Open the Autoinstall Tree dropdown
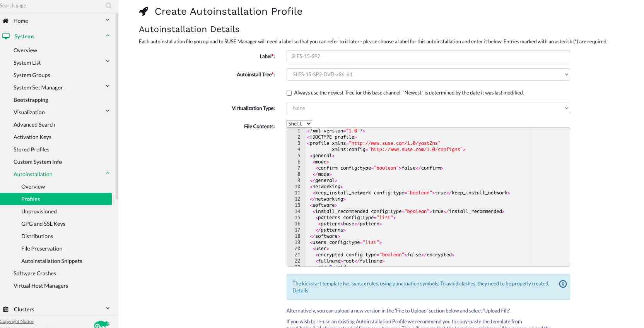Image resolution: width=644 pixels, height=328 pixels. 428,74
